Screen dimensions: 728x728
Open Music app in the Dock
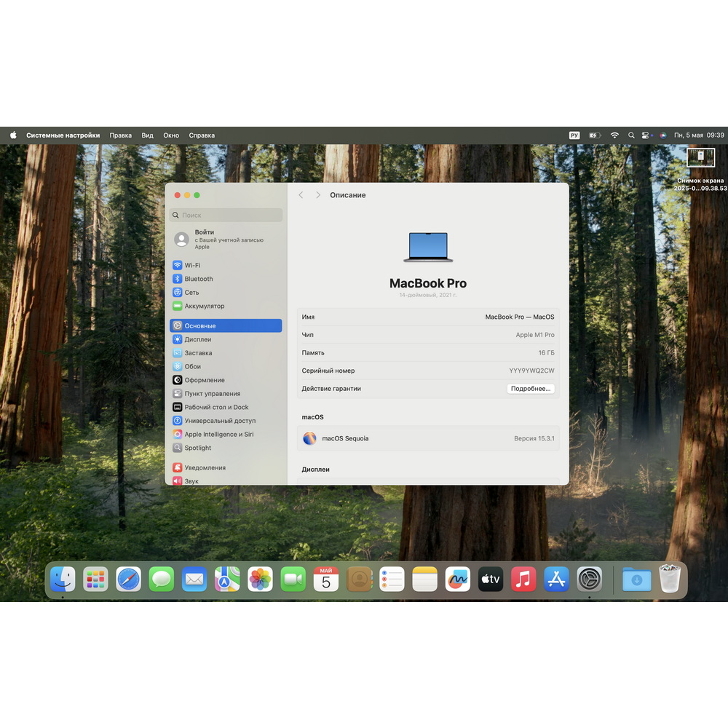click(x=523, y=579)
